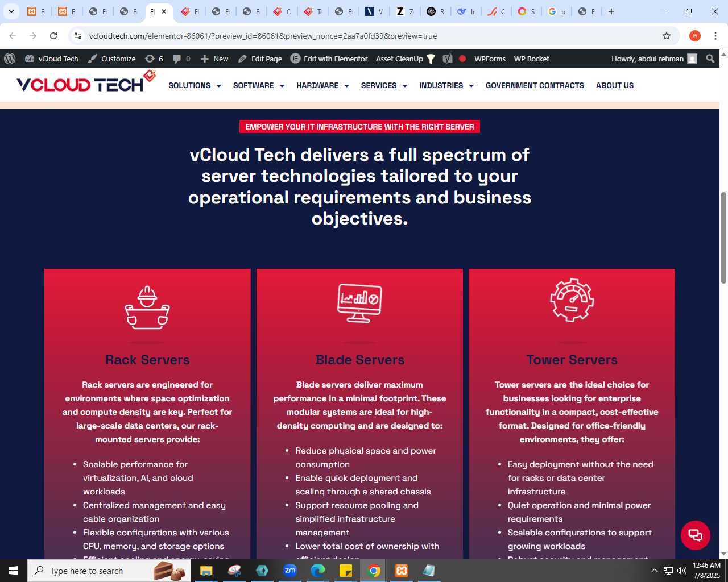The width and height of the screenshot is (728, 582).
Task: Switch to the tab with V icon
Action: 374,11
